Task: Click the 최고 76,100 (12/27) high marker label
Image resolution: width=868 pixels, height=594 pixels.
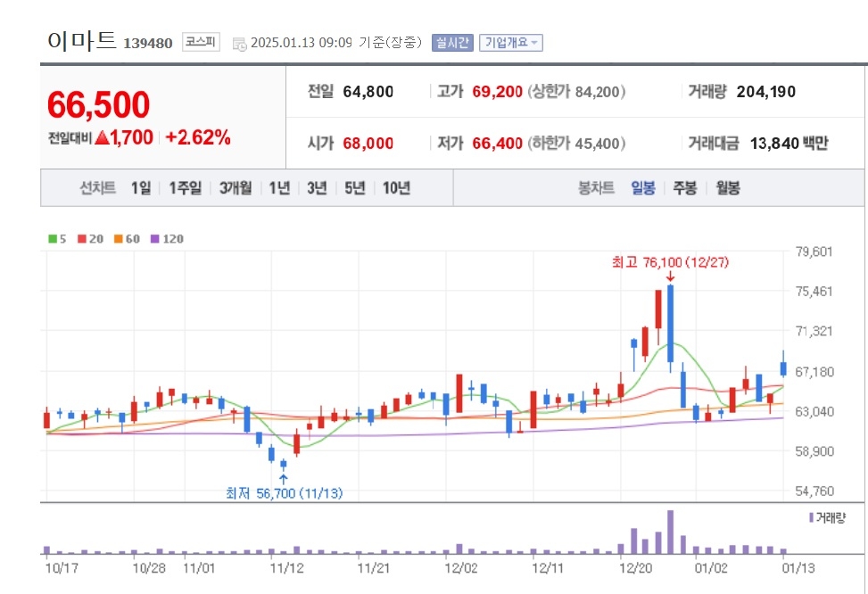Action: tap(670, 262)
